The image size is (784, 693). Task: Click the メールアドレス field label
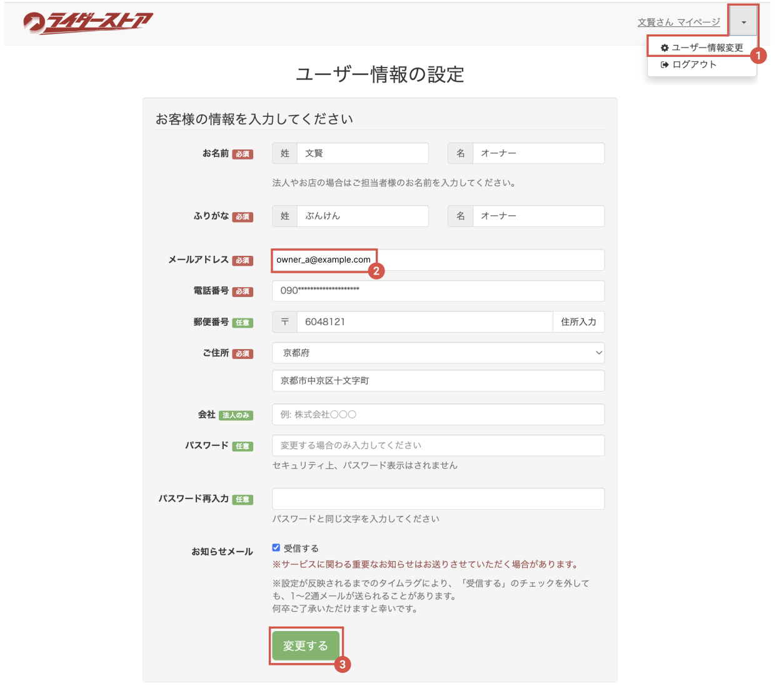(x=198, y=260)
